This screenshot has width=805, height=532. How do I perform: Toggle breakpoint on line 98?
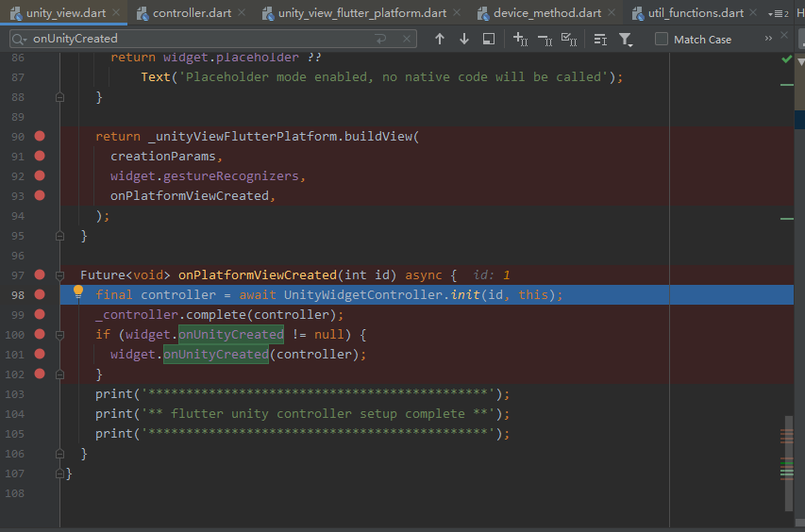(40, 294)
